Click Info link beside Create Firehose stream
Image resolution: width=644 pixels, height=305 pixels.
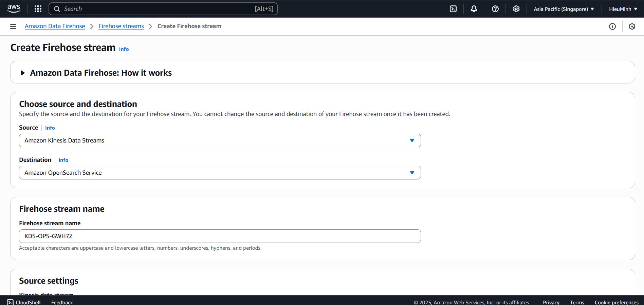[x=124, y=49]
